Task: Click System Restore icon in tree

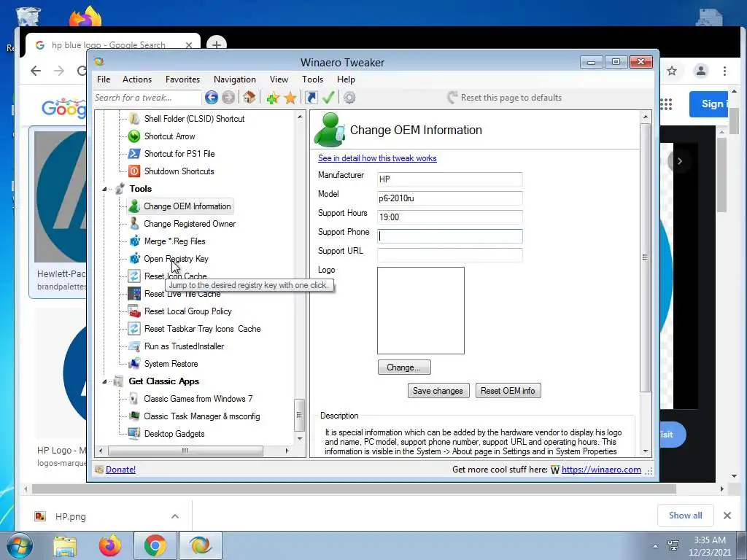Action: click(134, 363)
